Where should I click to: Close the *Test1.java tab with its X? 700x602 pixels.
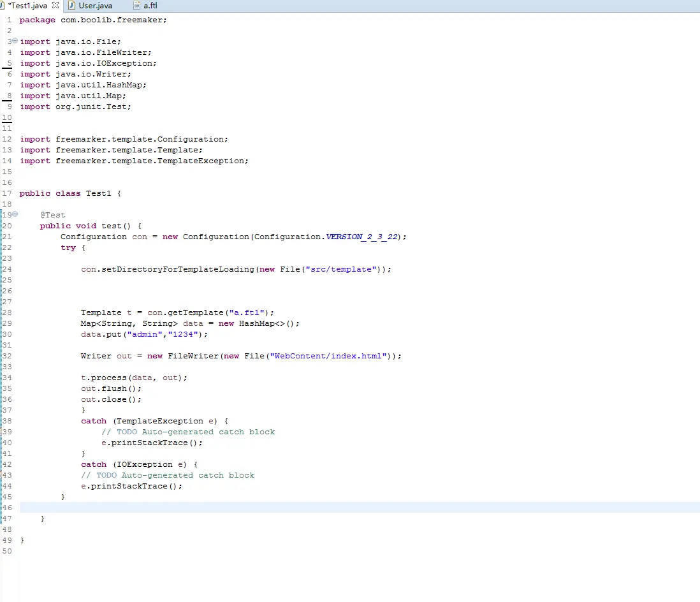[x=55, y=5]
